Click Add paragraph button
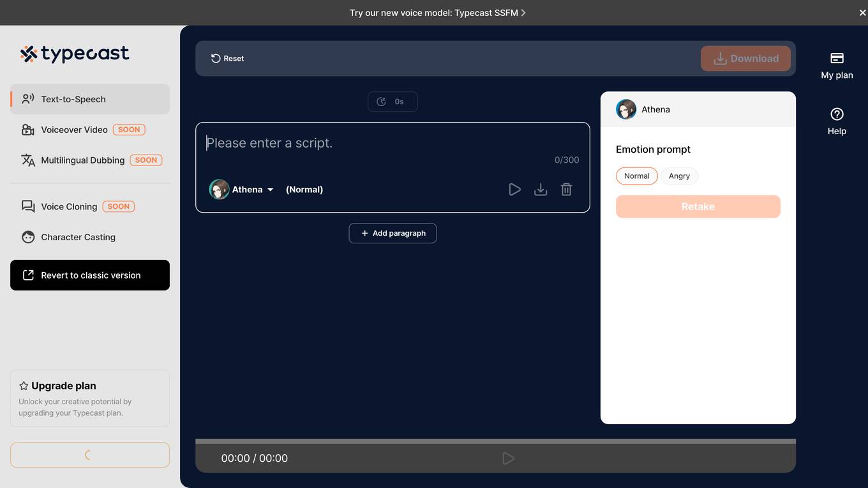Image resolution: width=868 pixels, height=488 pixels. [x=393, y=233]
